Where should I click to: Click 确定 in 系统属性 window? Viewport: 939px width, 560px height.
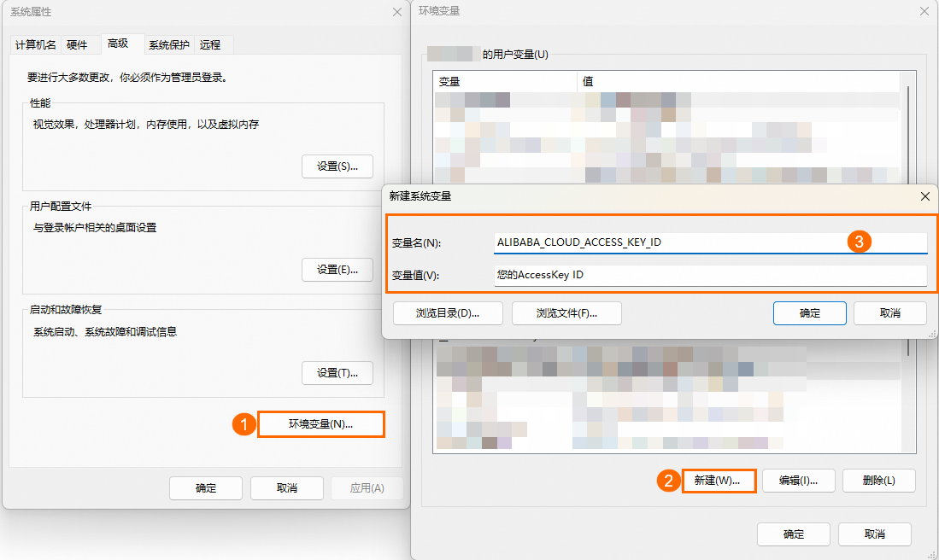(206, 488)
